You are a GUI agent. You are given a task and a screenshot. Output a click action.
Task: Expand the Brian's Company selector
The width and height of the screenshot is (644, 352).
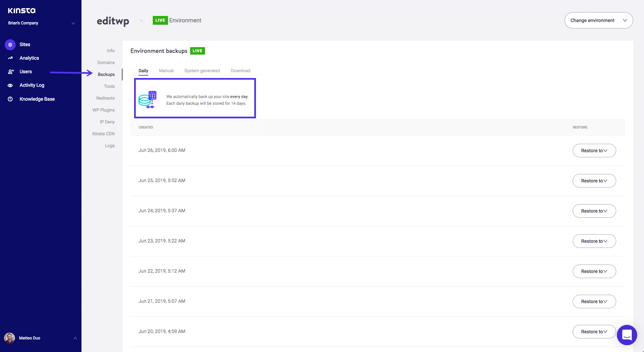tap(73, 23)
